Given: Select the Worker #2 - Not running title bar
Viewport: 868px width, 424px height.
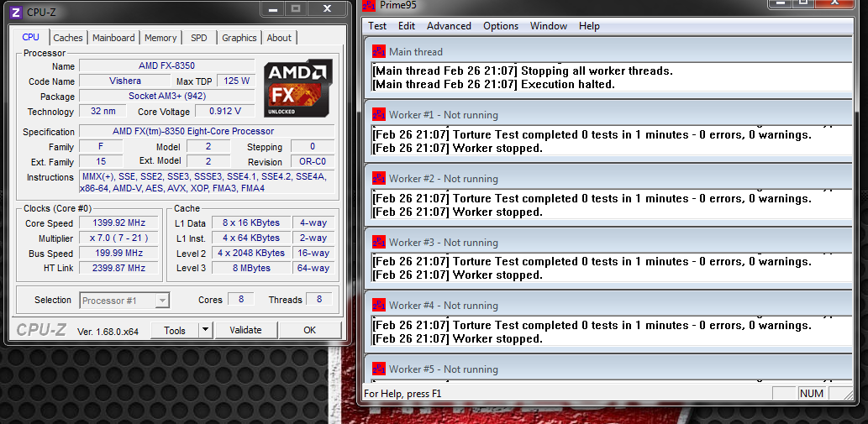Looking at the screenshot, I should tap(608, 179).
